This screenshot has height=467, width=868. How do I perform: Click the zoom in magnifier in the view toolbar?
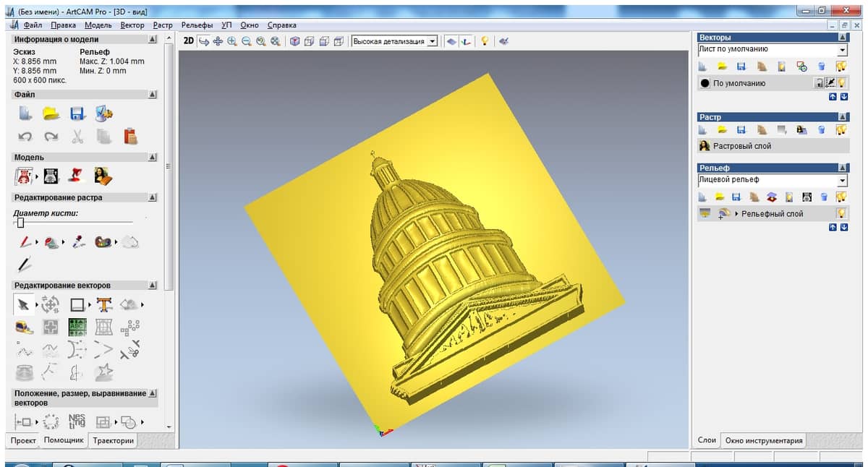click(232, 41)
